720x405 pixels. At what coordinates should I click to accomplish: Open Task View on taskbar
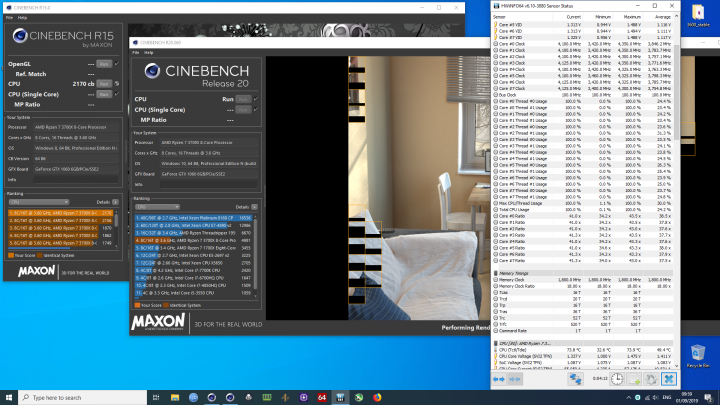point(156,397)
